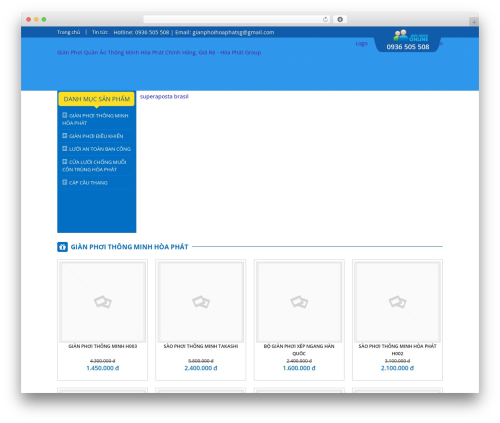This screenshot has width=500, height=423.
Task: Open product Sào Phơi Thông Minh Hòa Phát H002
Action: (x=398, y=350)
